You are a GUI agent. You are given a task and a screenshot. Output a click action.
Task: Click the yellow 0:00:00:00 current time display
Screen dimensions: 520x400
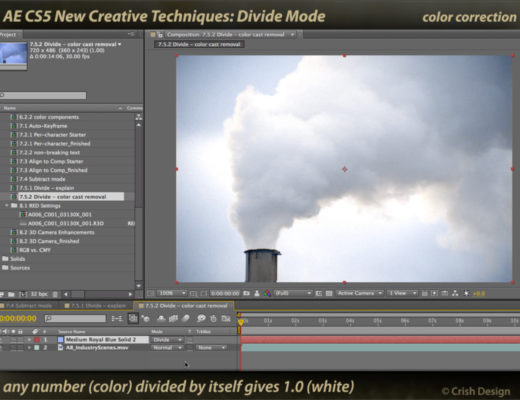pyautogui.click(x=18, y=318)
